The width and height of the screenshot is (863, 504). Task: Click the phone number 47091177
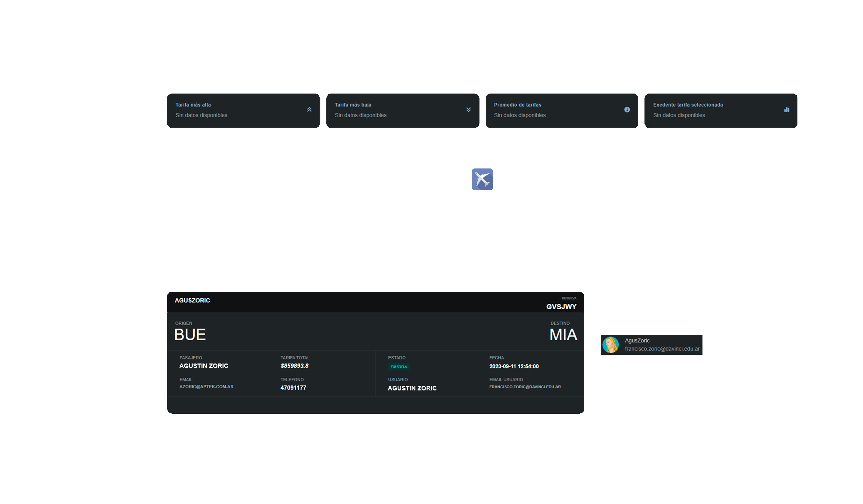[x=293, y=388]
